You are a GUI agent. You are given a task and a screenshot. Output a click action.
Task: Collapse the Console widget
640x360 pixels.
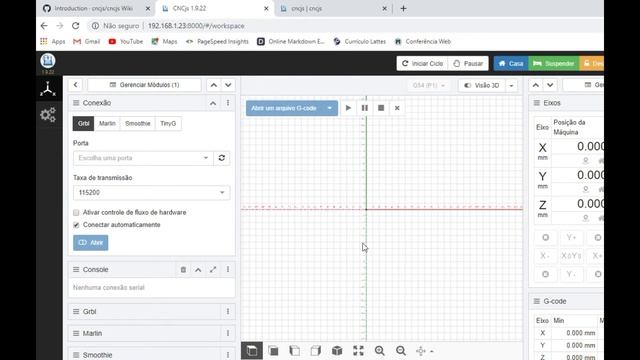click(198, 269)
